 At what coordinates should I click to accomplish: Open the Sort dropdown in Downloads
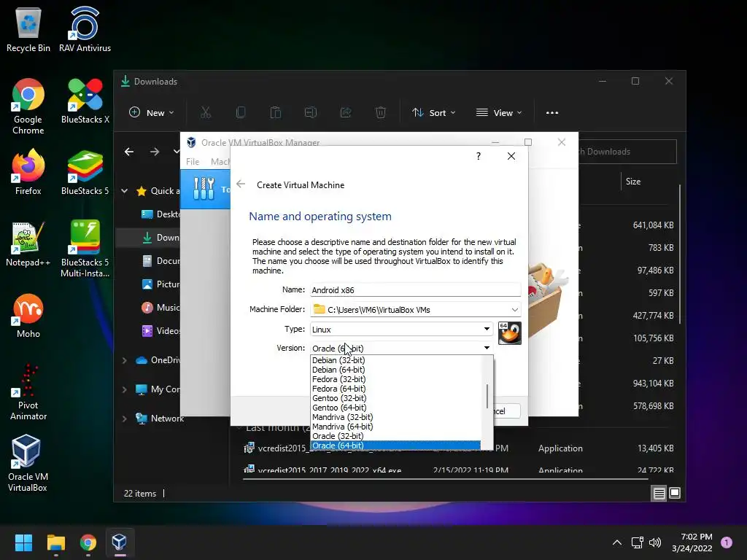pos(434,113)
